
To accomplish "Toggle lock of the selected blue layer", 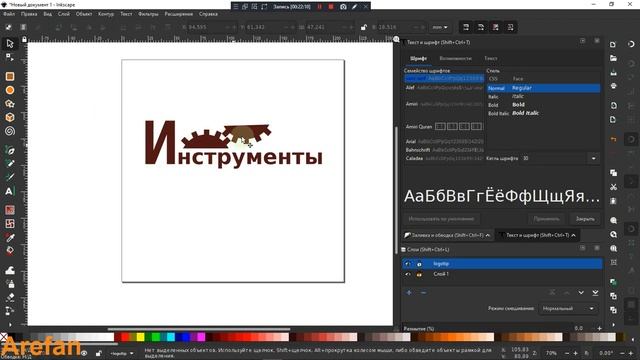I will coord(419,264).
